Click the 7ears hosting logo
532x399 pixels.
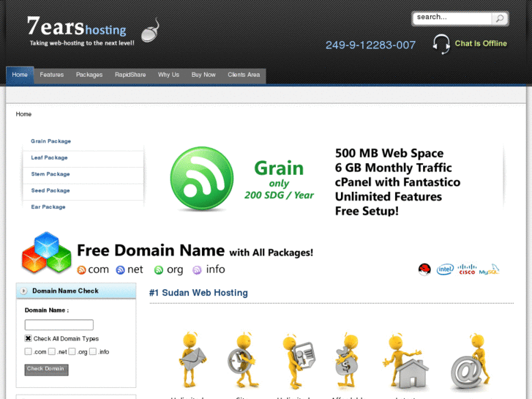pyautogui.click(x=80, y=31)
